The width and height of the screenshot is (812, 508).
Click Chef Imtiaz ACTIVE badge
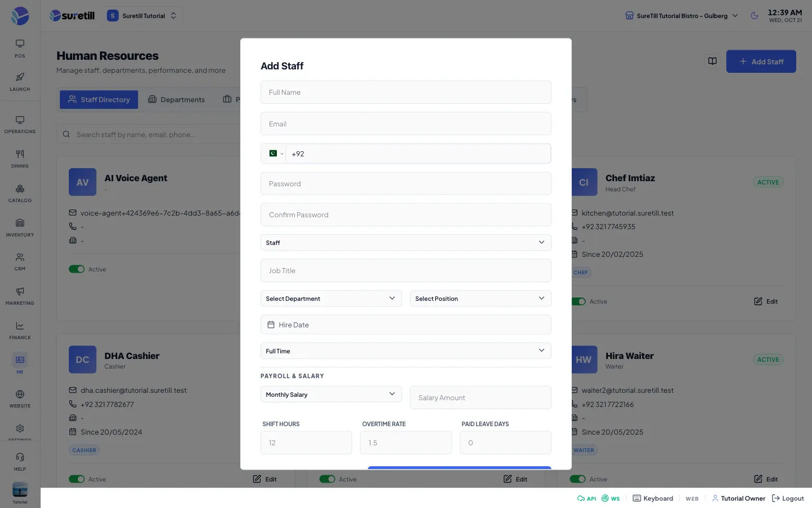pyautogui.click(x=768, y=182)
